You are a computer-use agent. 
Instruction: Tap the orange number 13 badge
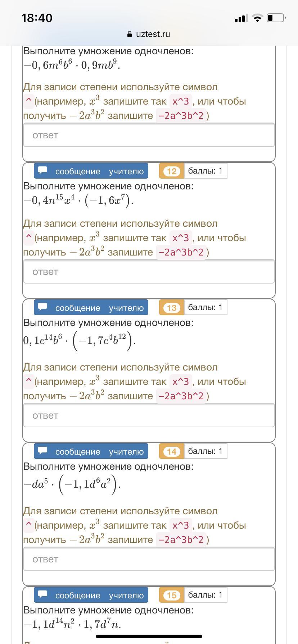click(x=172, y=308)
